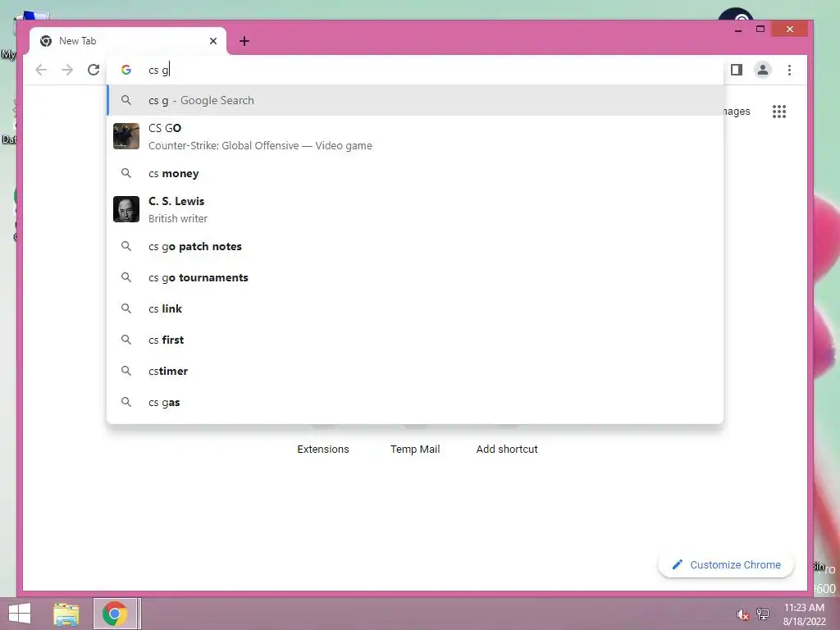Screen dimensions: 840x630
Task: Open Chrome's three-dot menu
Action: (x=789, y=71)
